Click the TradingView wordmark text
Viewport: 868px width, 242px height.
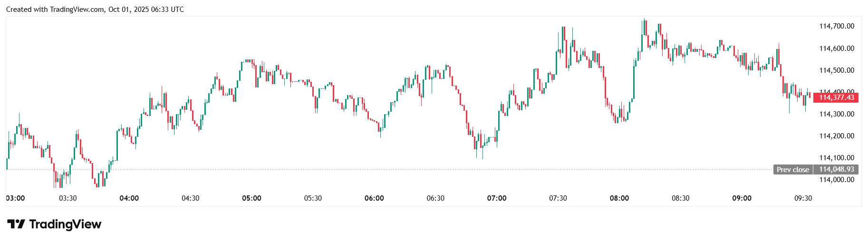tap(65, 224)
